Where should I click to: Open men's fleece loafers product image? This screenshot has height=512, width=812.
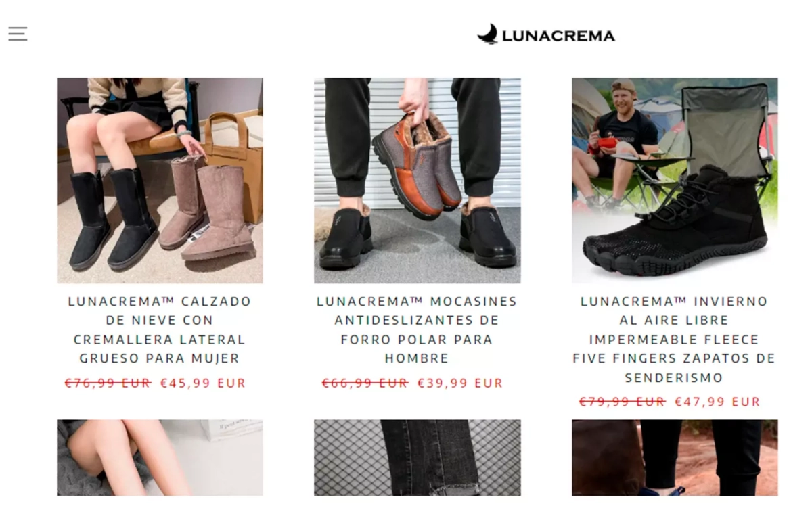click(x=418, y=181)
